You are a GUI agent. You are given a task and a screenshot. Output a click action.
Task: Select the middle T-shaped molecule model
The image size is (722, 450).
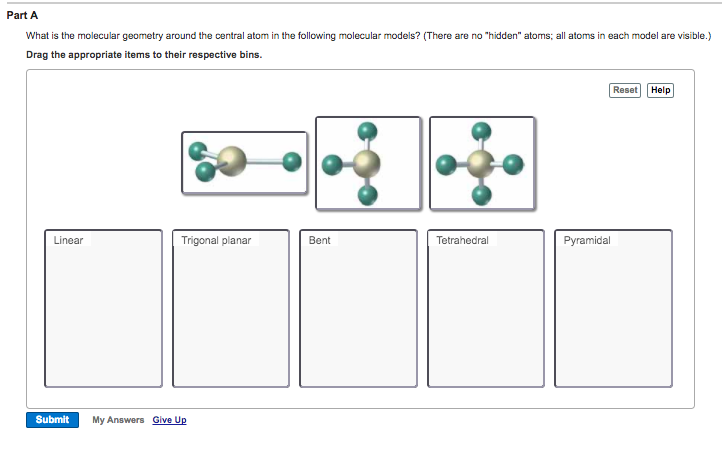tap(368, 162)
